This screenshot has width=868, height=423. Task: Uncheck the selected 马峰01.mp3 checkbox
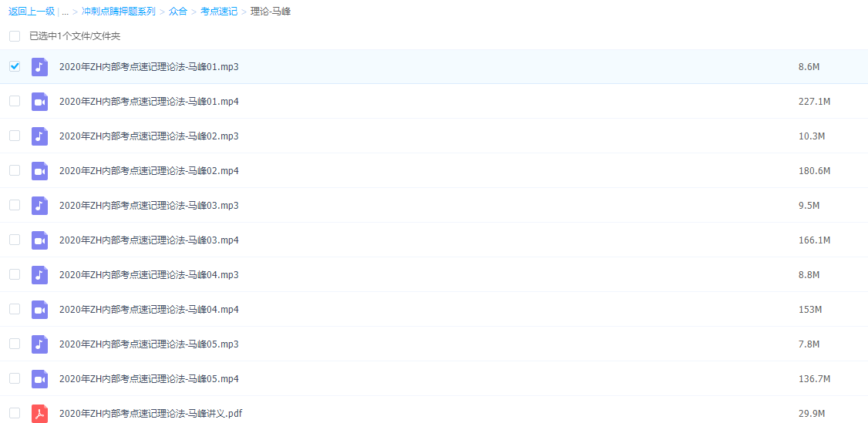point(15,66)
